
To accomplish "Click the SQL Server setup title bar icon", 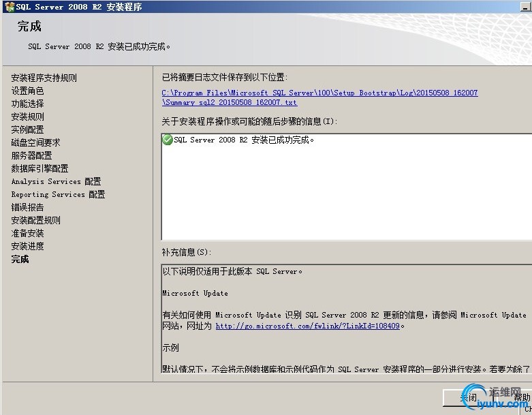I will [x=10, y=7].
